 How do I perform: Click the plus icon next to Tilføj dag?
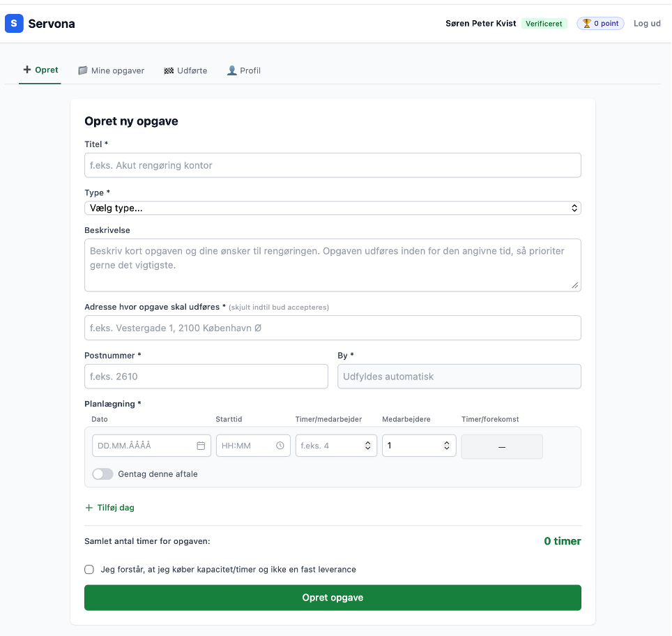(x=89, y=507)
